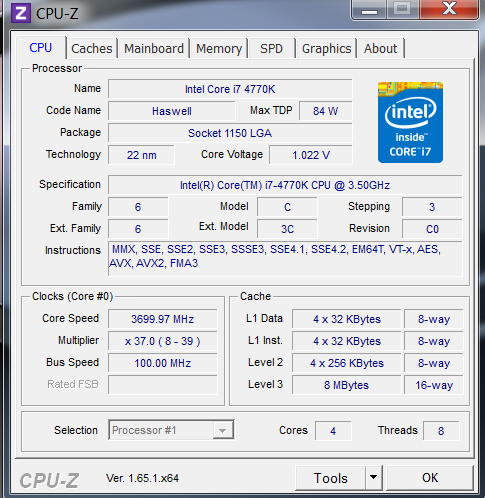Click the OK button
This screenshot has height=498, width=485.
point(430,478)
